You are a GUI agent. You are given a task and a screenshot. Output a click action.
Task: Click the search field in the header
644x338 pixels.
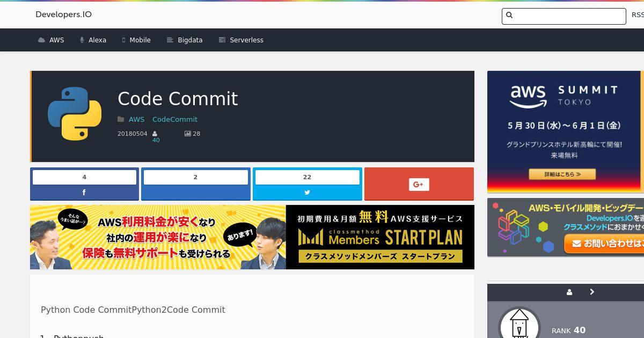(563, 16)
